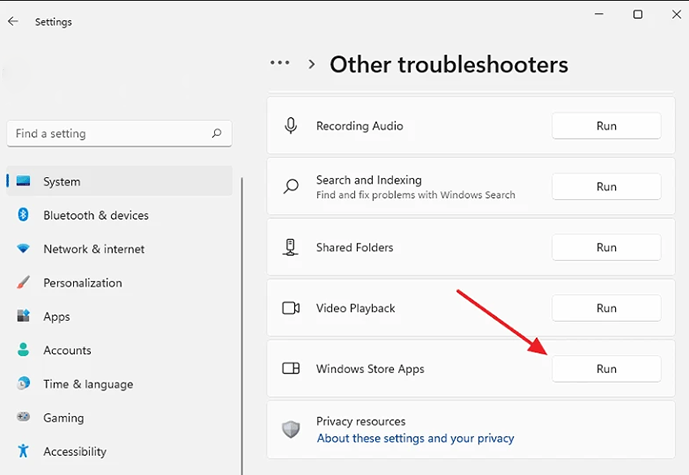Maximize the Settings window
This screenshot has width=689, height=475.
[x=638, y=14]
